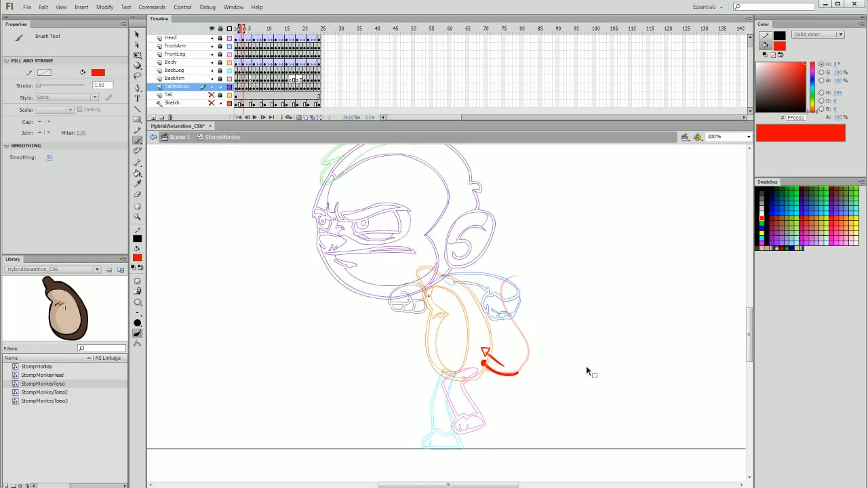Image resolution: width=868 pixels, height=488 pixels.
Task: Select StompMonkeyHead in the Library list
Action: (x=42, y=375)
